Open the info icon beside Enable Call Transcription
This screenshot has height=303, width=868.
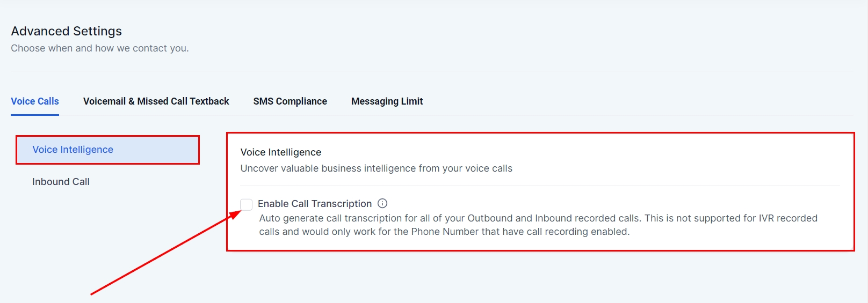click(x=382, y=203)
